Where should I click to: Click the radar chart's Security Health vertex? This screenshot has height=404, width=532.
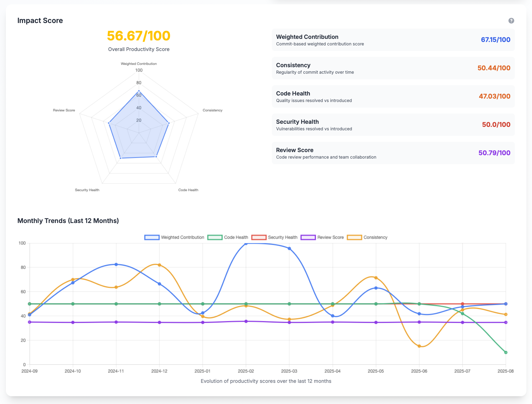click(x=121, y=158)
